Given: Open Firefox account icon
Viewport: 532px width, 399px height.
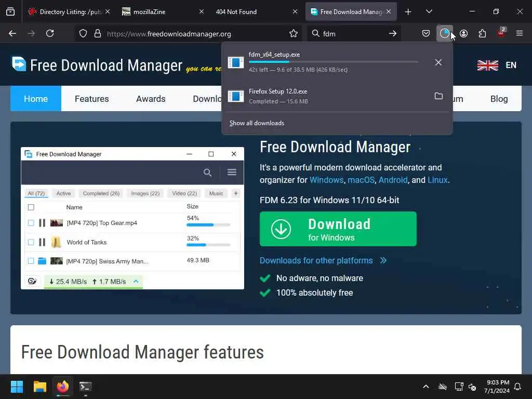Looking at the screenshot, I should click(463, 34).
